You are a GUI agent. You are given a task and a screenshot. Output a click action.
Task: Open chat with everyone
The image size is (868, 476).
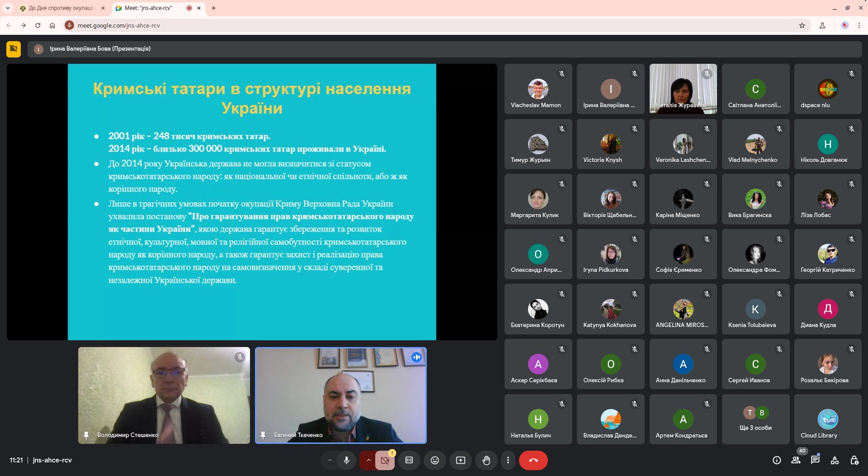pyautogui.click(x=815, y=460)
